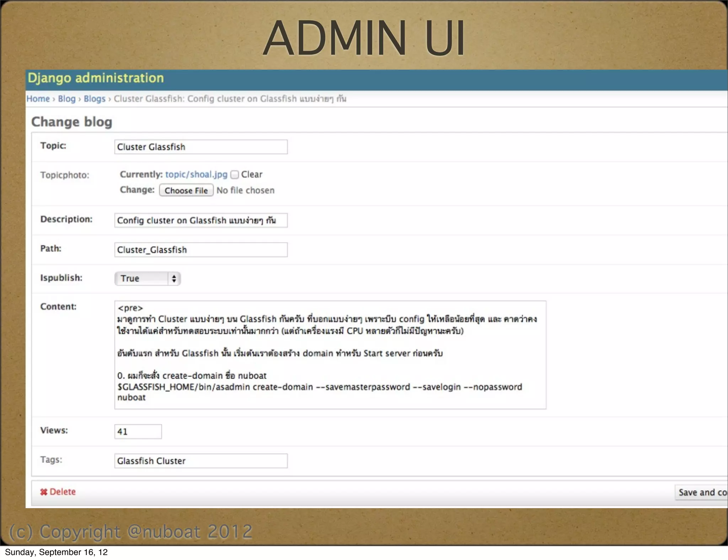Open the Ispublish dropdown set to True
The image size is (728, 560).
(148, 279)
